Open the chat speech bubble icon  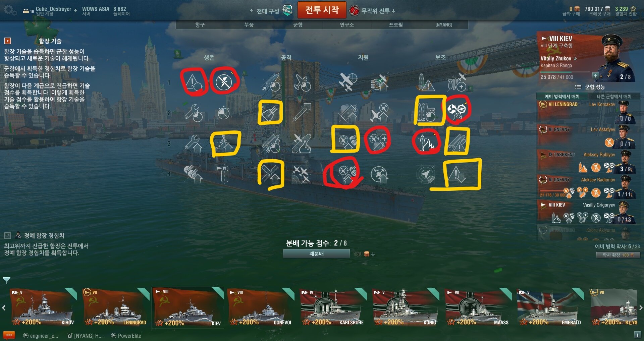[9, 335]
